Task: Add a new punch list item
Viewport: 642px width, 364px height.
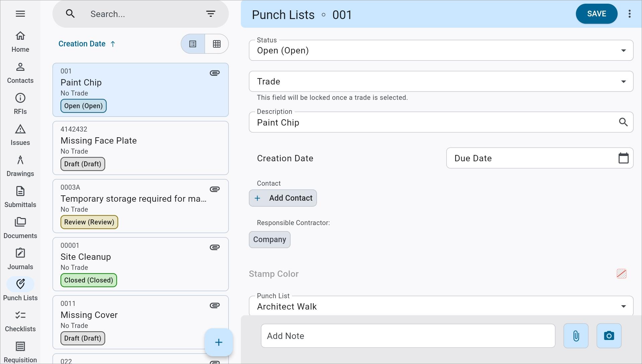Action: click(219, 342)
